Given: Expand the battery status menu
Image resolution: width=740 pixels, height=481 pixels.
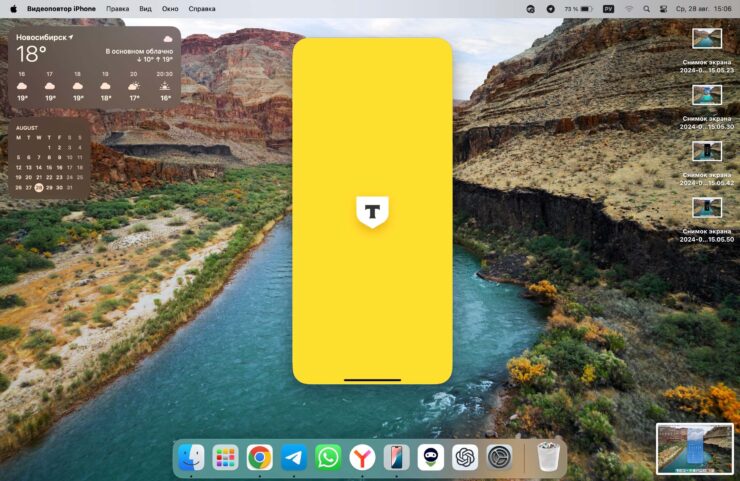Looking at the screenshot, I should click(x=582, y=8).
